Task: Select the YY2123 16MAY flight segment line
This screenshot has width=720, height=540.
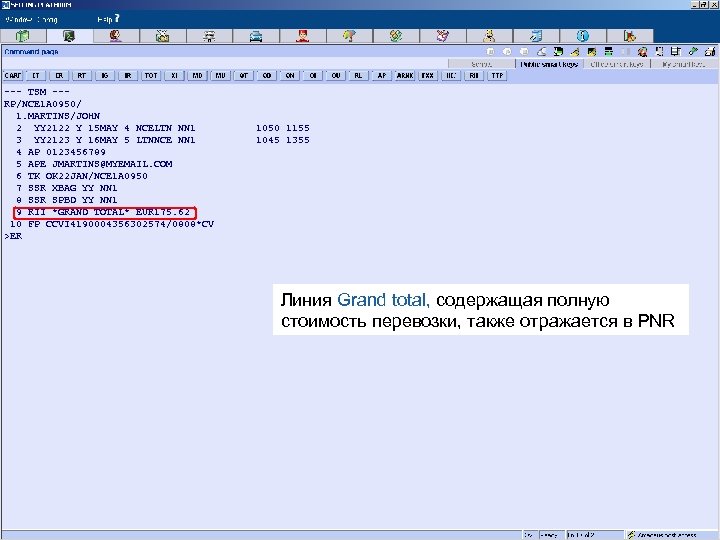Action: point(163,140)
